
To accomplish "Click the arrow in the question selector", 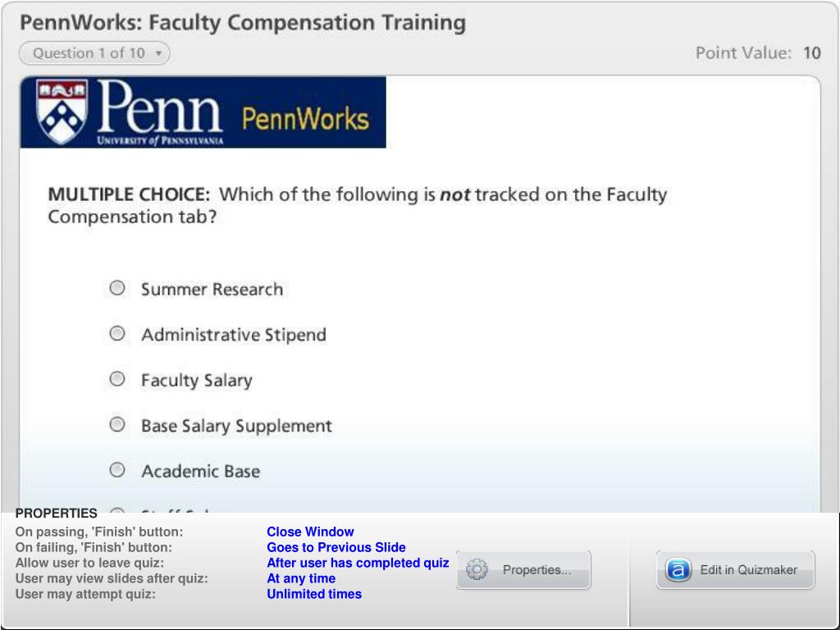I will point(158,53).
